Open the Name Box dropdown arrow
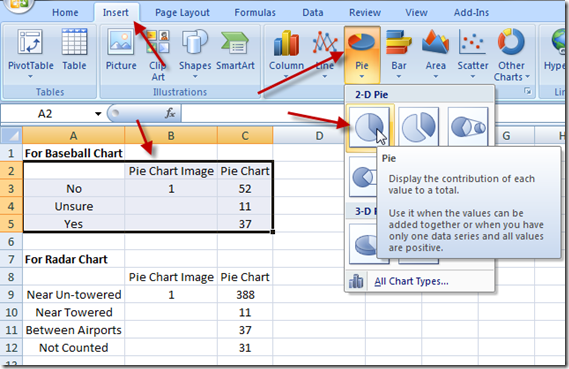This screenshot has width=569, height=369. (98, 114)
